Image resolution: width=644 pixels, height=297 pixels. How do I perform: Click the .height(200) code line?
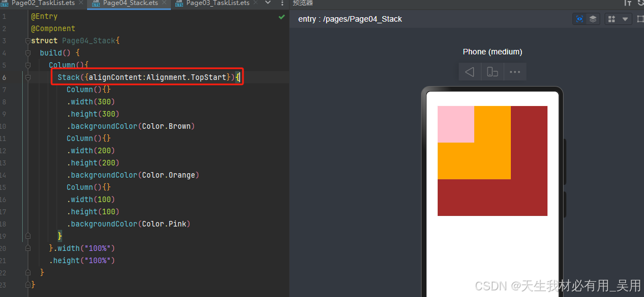[93, 163]
